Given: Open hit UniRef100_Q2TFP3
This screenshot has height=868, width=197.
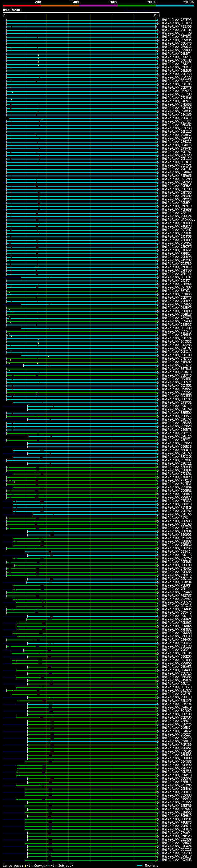Looking at the screenshot, I should [177, 20].
